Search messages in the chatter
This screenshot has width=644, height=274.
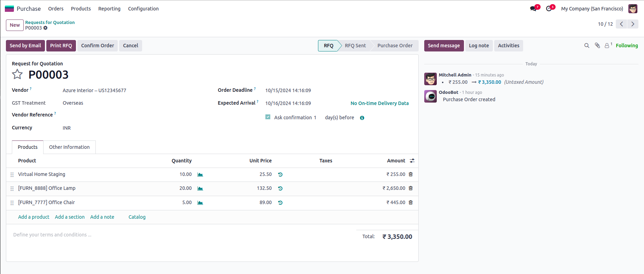587,46
